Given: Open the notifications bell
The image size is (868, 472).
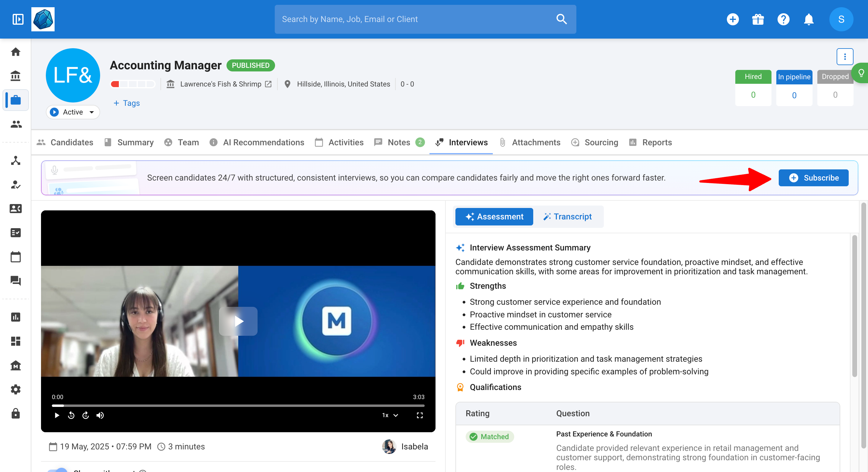Looking at the screenshot, I should pos(809,19).
